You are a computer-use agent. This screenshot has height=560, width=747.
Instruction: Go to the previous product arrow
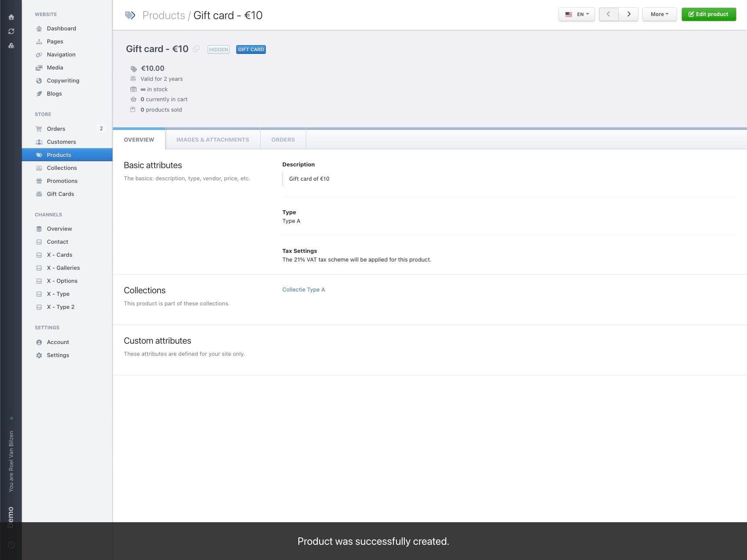pyautogui.click(x=608, y=14)
